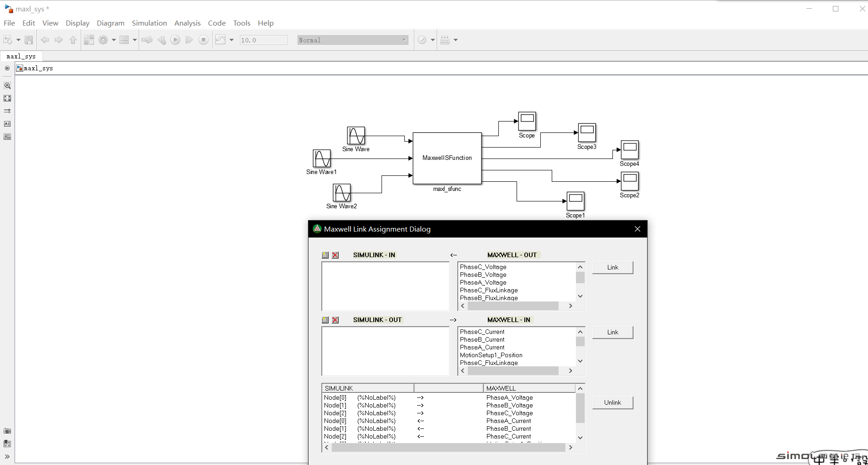The width and height of the screenshot is (868, 465).
Task: Click the Link button beside MAXWELL - OUT list
Action: 612,267
